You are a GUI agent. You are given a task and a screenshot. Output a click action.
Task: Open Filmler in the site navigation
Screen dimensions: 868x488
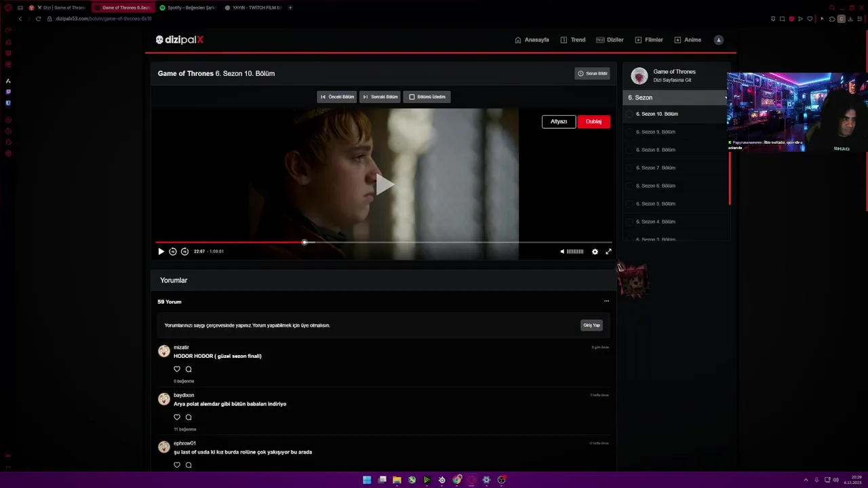(x=648, y=40)
